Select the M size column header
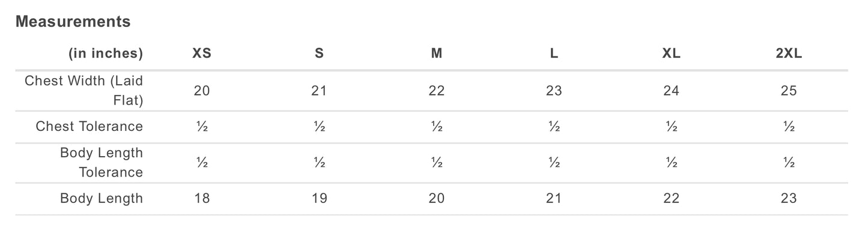Viewport: 868px width, 230px height. 437,53
